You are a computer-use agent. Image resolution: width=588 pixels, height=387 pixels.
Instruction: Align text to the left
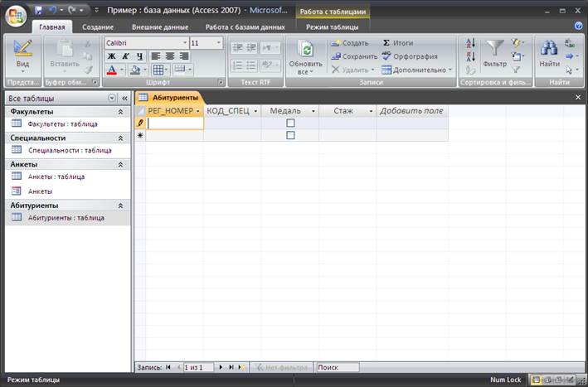[x=156, y=56]
